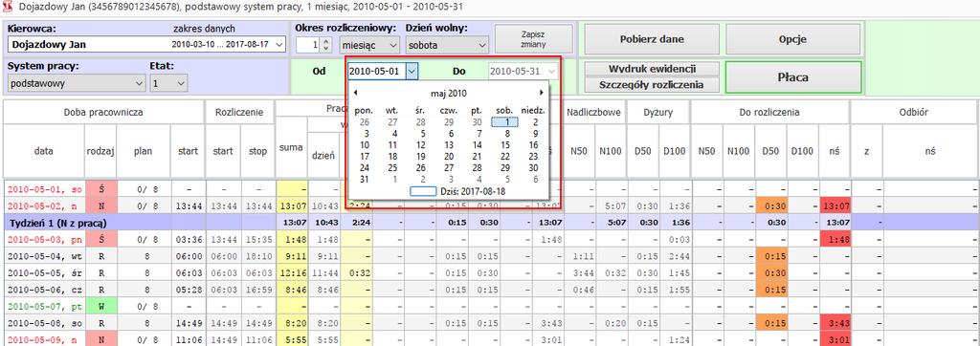Click the start time 05:28 cell
This screenshot has height=346, width=980.
coord(188,290)
